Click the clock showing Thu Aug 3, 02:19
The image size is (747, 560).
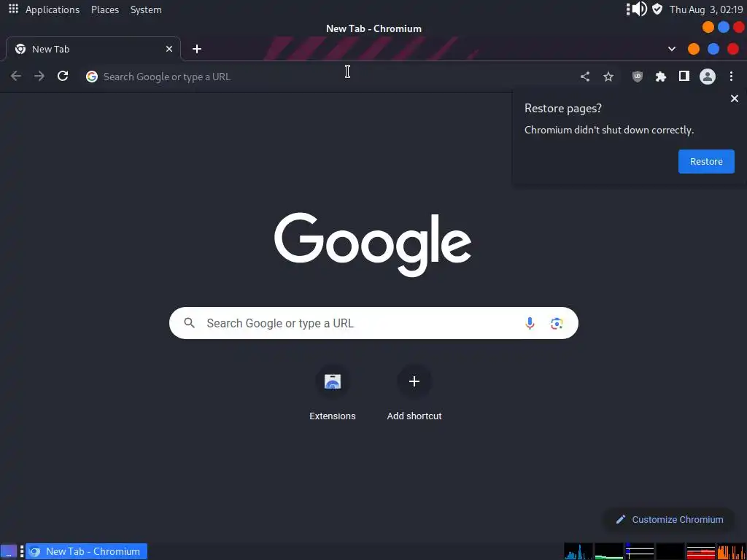[706, 9]
